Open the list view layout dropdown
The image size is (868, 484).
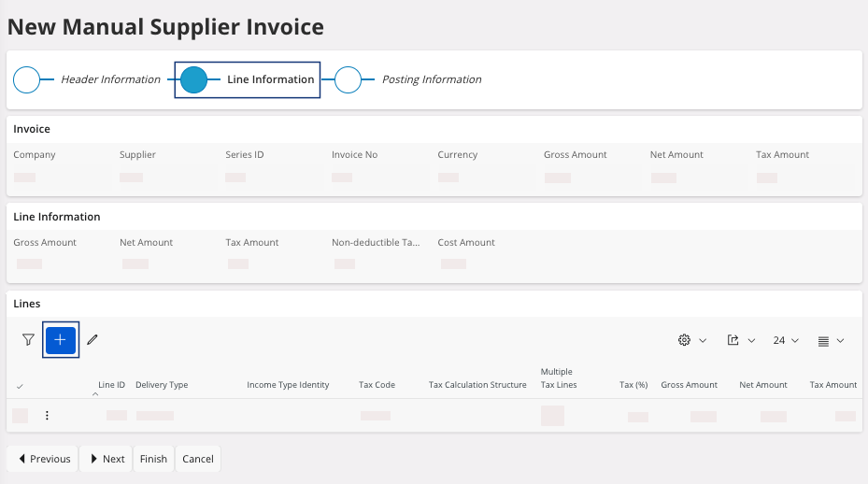pos(831,340)
